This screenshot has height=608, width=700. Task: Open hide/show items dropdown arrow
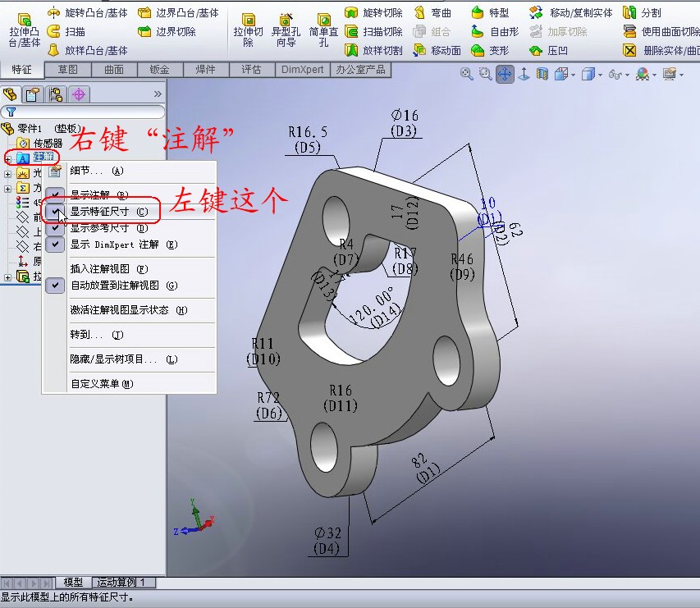(627, 75)
